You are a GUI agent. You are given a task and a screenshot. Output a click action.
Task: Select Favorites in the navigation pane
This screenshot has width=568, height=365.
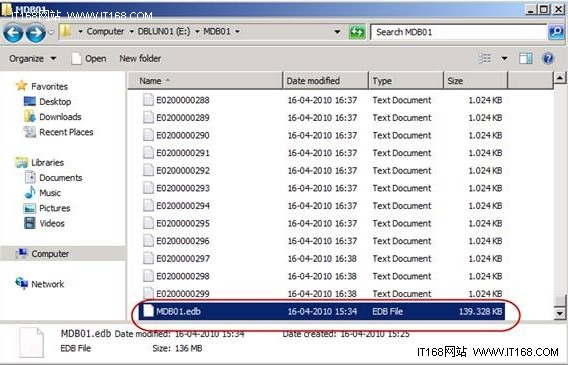[x=49, y=87]
